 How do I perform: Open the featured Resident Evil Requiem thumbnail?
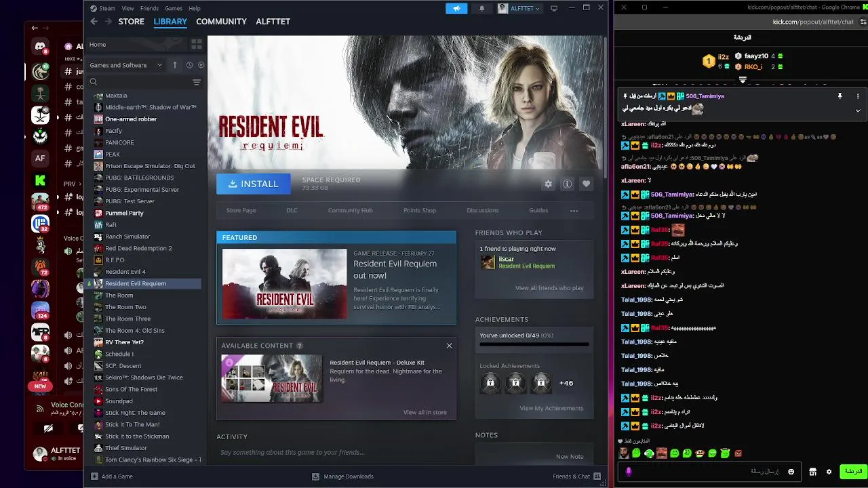coord(285,284)
